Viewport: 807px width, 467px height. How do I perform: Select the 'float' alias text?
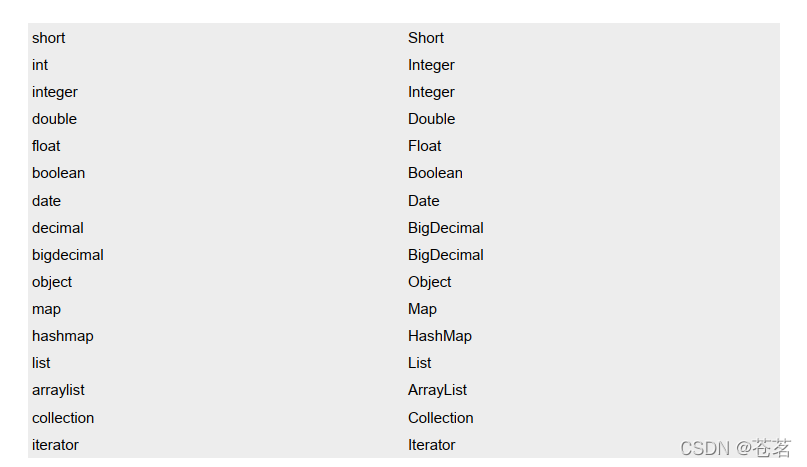[46, 146]
